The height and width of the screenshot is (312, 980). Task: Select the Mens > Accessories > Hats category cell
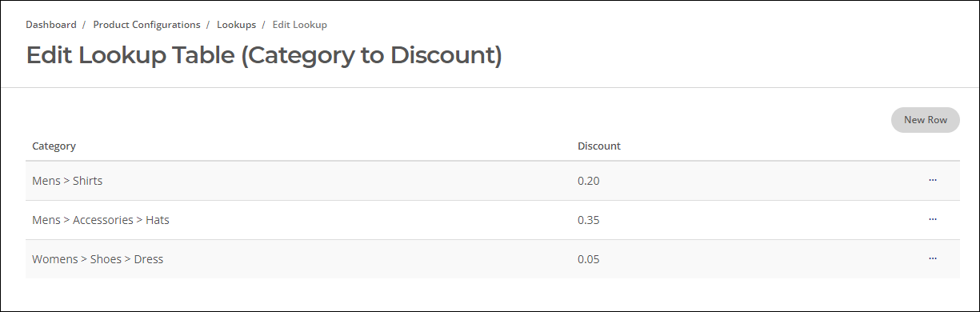[x=101, y=220]
